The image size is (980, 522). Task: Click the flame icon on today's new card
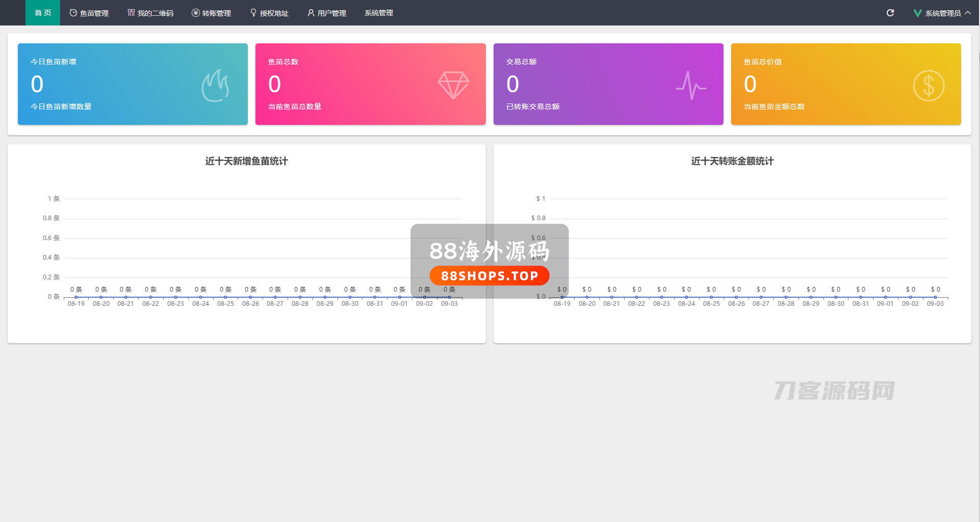pyautogui.click(x=215, y=86)
